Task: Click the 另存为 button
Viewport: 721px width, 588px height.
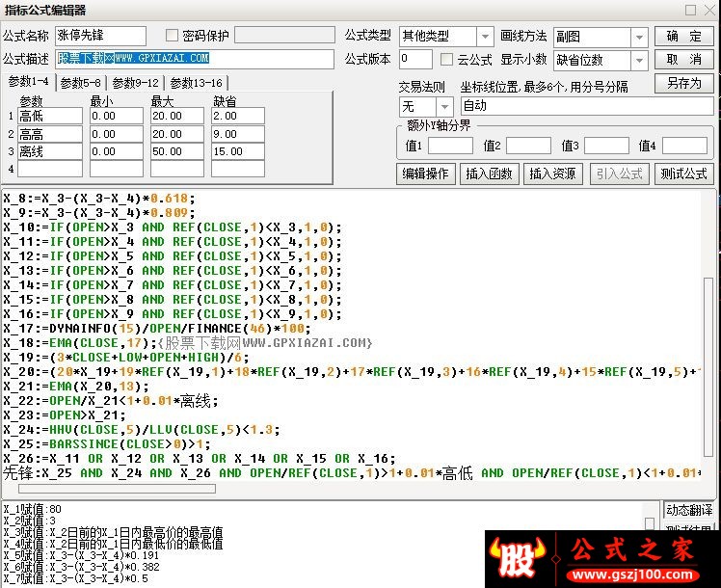Action: pyautogui.click(x=683, y=83)
